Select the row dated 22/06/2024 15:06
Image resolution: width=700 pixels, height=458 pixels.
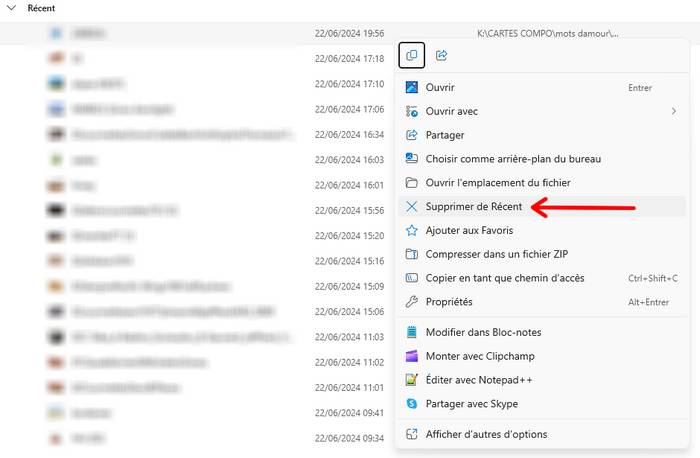click(196, 312)
